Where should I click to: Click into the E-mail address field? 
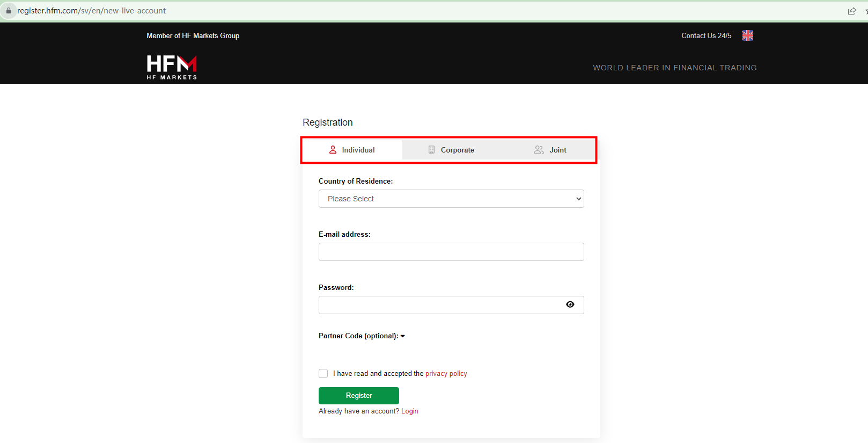[x=451, y=252]
